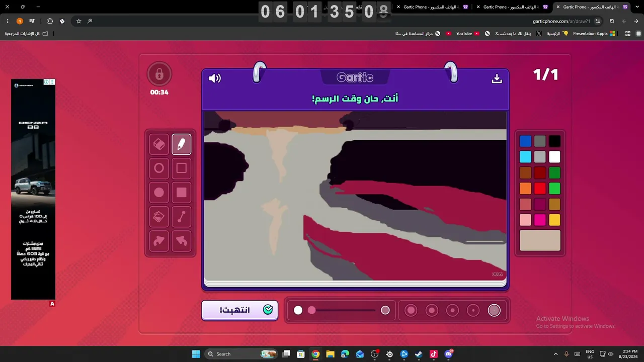
Task: Open Microsoft Store from the taskbar
Action: [300, 354]
